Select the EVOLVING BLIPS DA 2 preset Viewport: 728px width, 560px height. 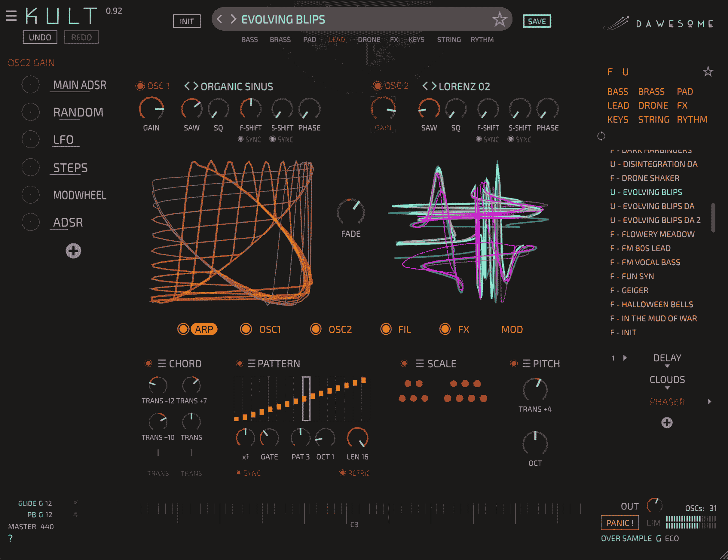tap(655, 220)
